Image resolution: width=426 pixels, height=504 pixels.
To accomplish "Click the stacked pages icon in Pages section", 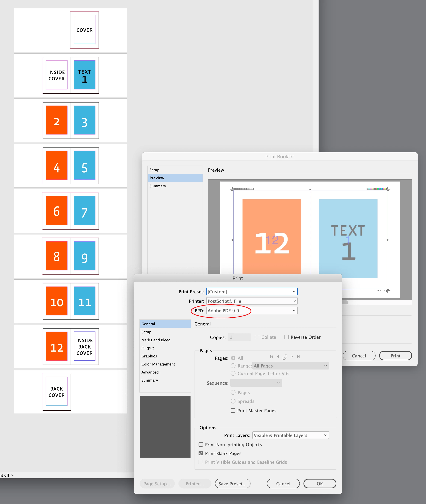I will pyautogui.click(x=285, y=357).
